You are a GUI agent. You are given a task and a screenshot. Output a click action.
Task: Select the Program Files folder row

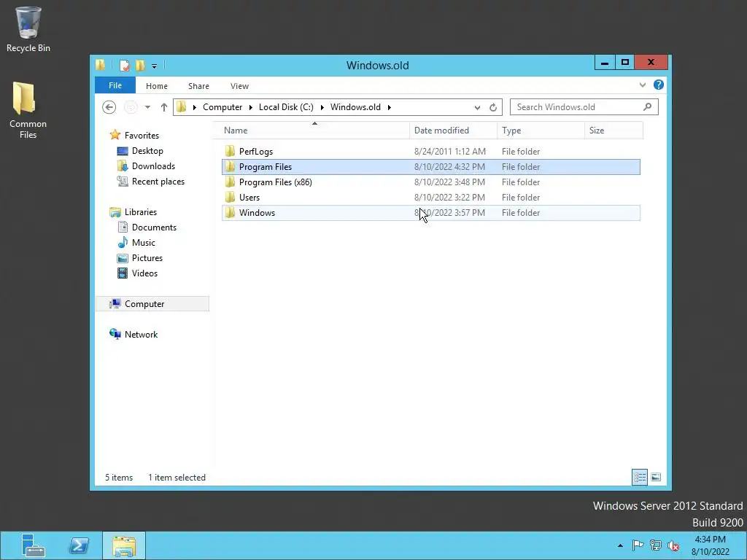point(430,167)
